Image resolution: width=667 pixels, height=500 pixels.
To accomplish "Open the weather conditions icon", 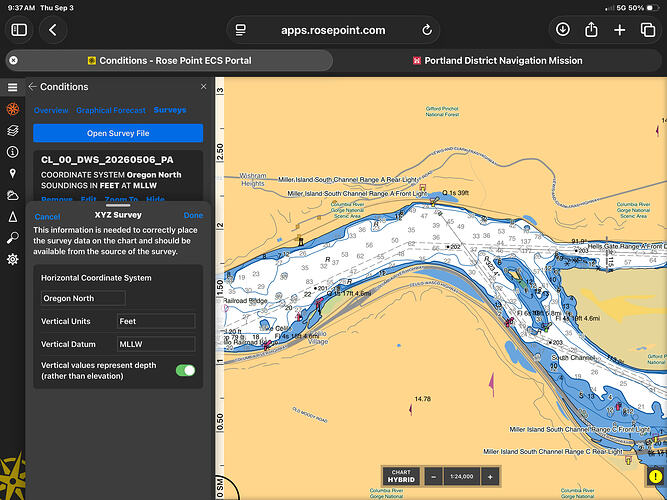I will pos(13,195).
